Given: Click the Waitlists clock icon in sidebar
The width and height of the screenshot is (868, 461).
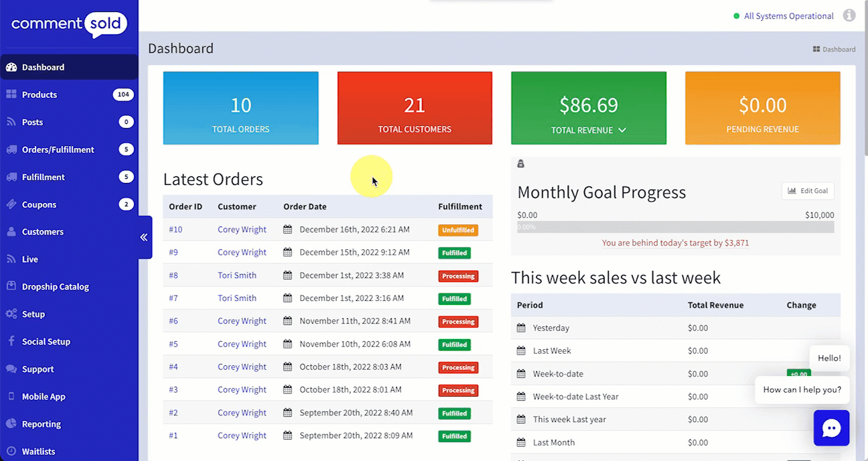Looking at the screenshot, I should 11,452.
